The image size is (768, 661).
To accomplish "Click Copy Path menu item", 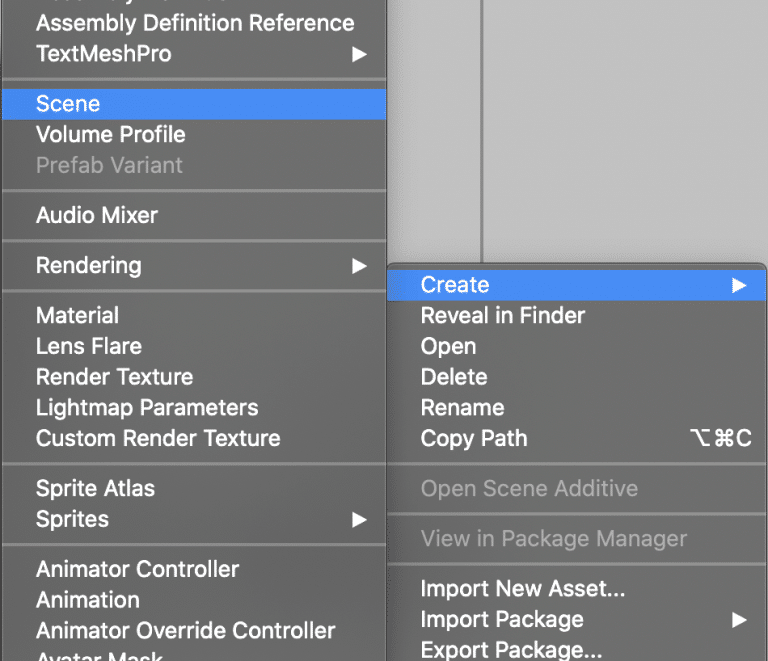I will click(576, 438).
